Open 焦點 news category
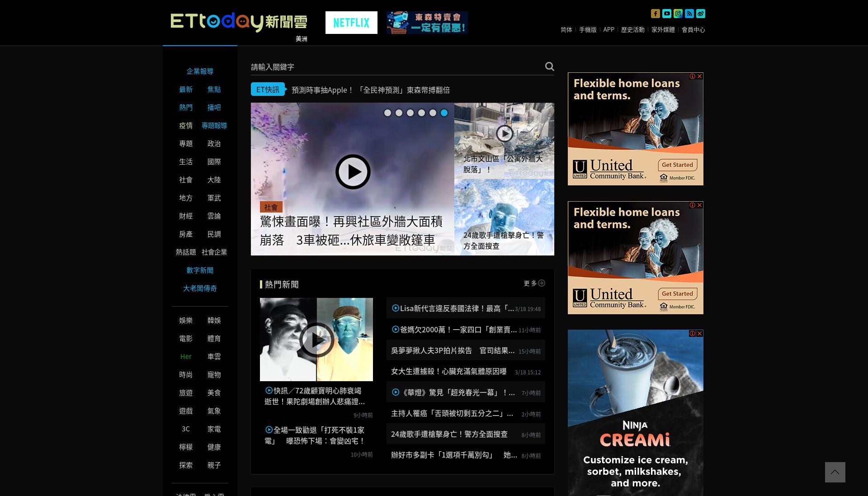 pos(214,89)
